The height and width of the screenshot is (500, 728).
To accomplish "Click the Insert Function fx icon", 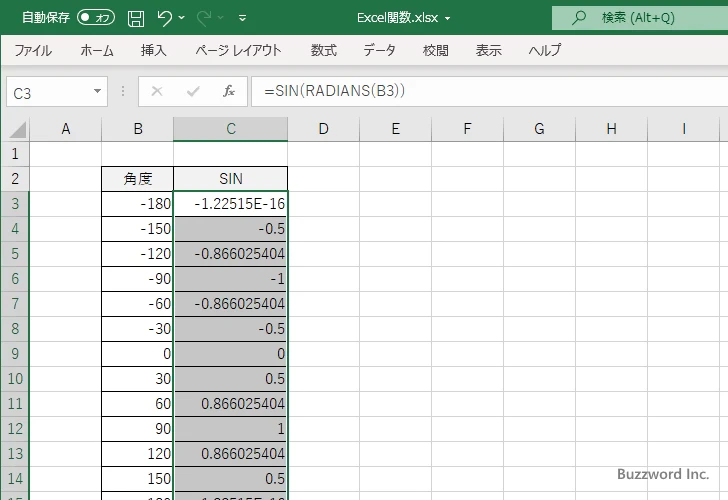I will (x=229, y=91).
